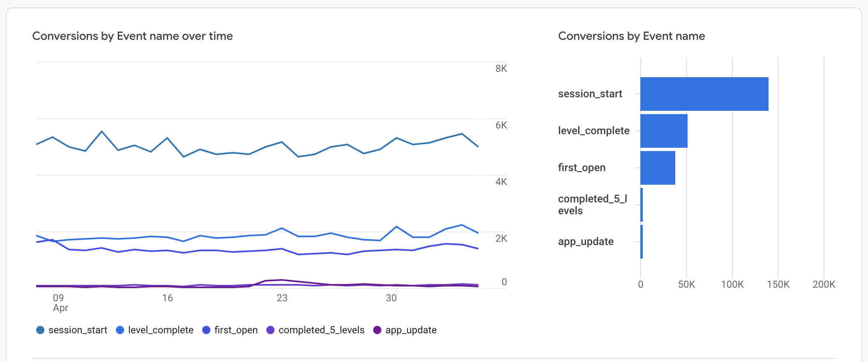Click the 23 date axis label
The image size is (868, 362).
282,298
